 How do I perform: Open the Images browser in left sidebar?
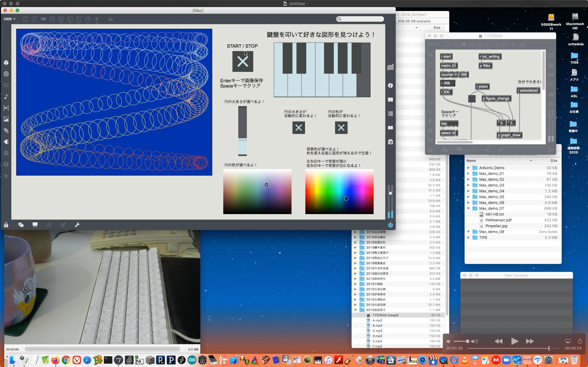pyautogui.click(x=6, y=119)
